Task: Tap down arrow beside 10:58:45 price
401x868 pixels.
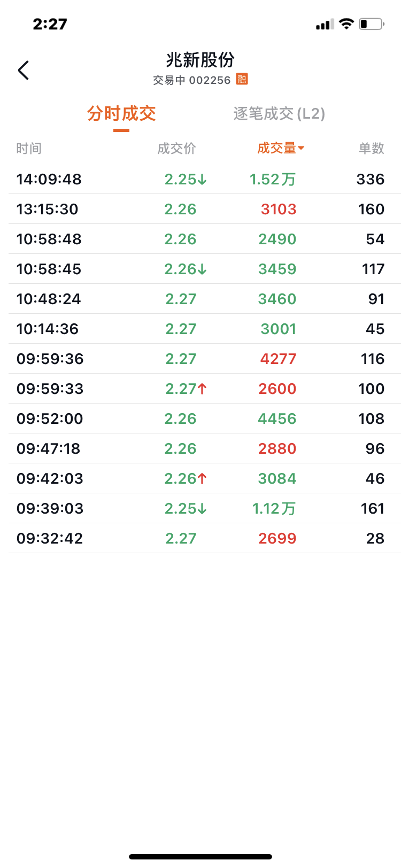Action: [202, 269]
